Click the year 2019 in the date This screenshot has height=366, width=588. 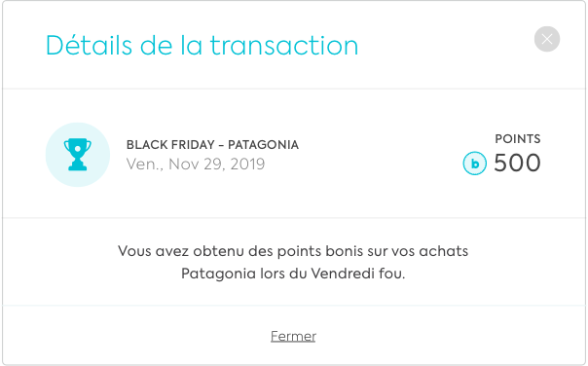247,165
